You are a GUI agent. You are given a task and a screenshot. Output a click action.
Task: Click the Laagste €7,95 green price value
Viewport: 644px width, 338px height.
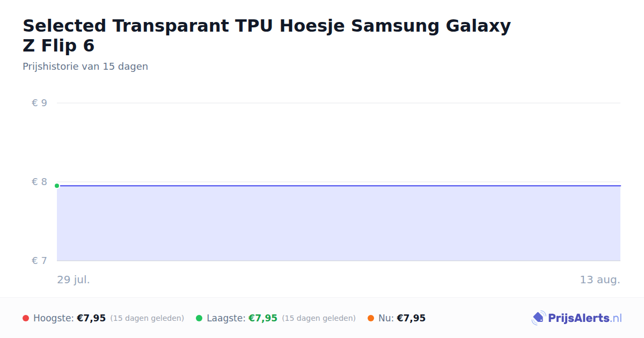263,318
